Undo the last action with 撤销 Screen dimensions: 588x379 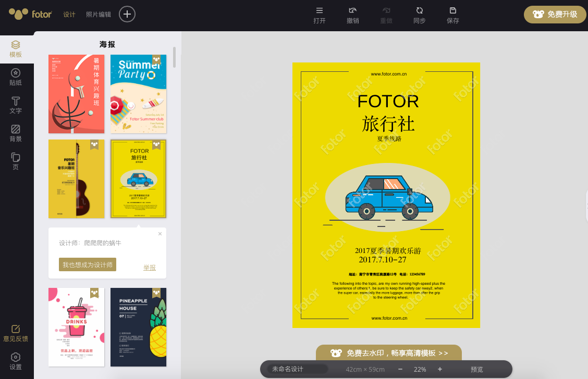tap(352, 15)
